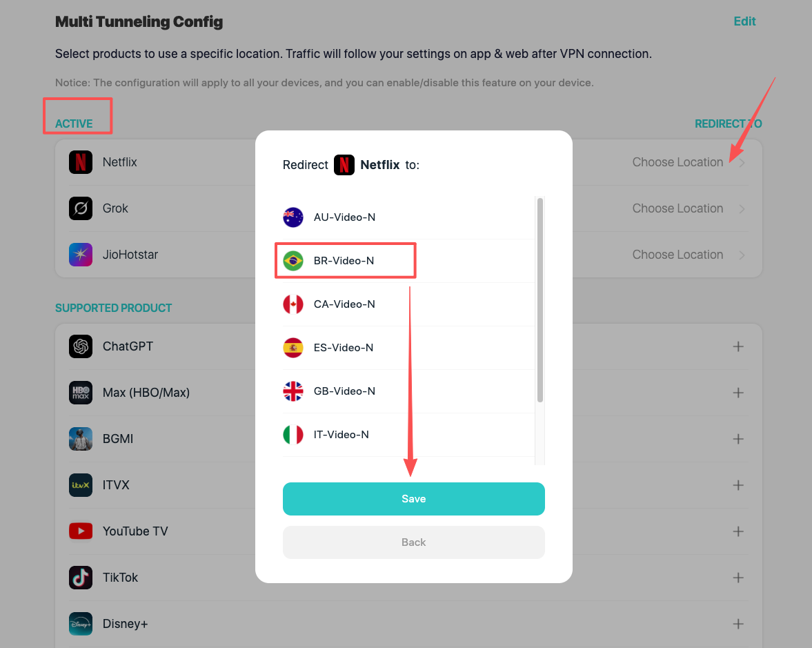The image size is (812, 648).
Task: Click the SUPPORTED PRODUCT heading
Action: pyautogui.click(x=113, y=308)
